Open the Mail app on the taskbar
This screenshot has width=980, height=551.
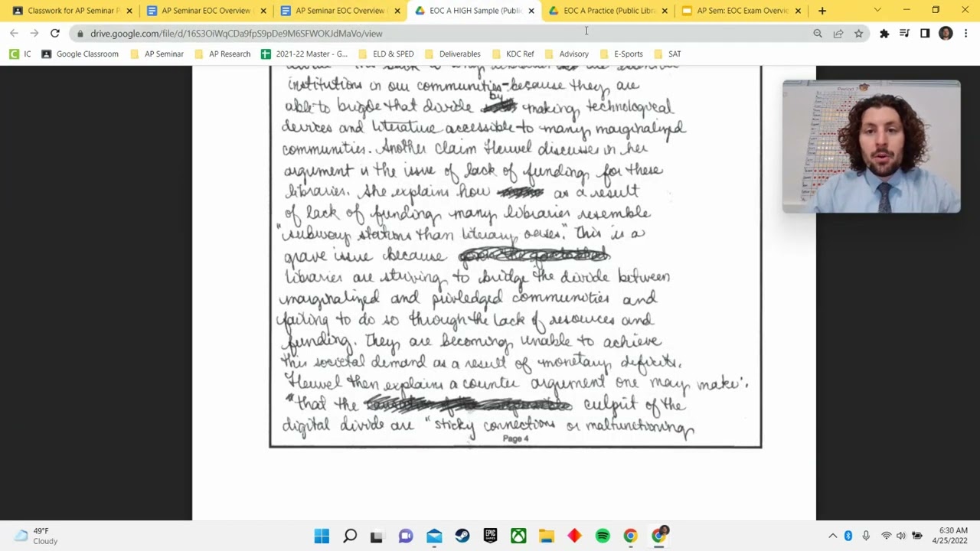click(x=434, y=536)
